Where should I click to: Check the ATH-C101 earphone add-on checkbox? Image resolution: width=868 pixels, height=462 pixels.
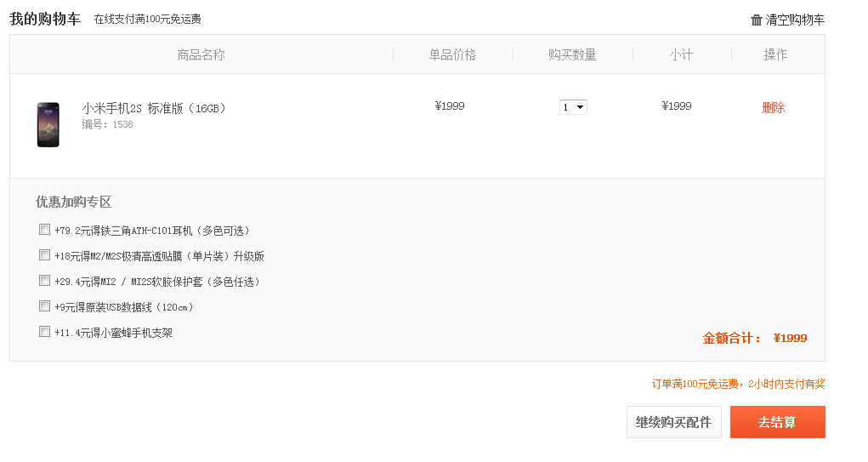click(x=44, y=229)
